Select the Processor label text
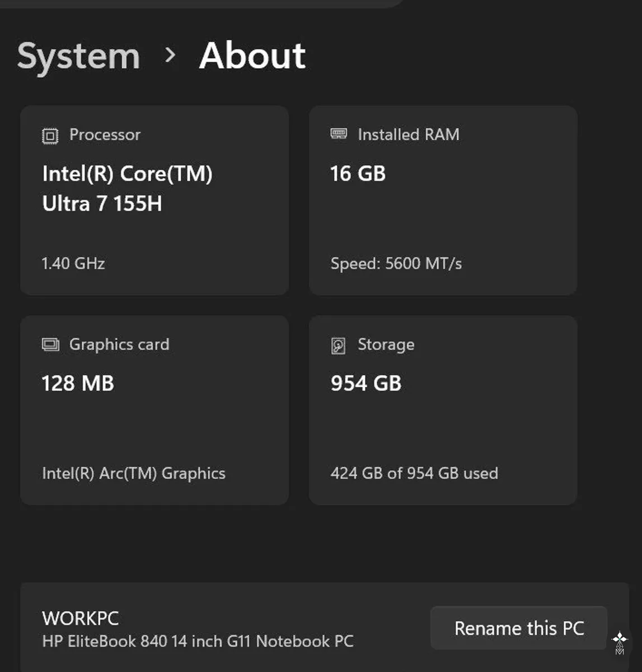 (x=105, y=134)
